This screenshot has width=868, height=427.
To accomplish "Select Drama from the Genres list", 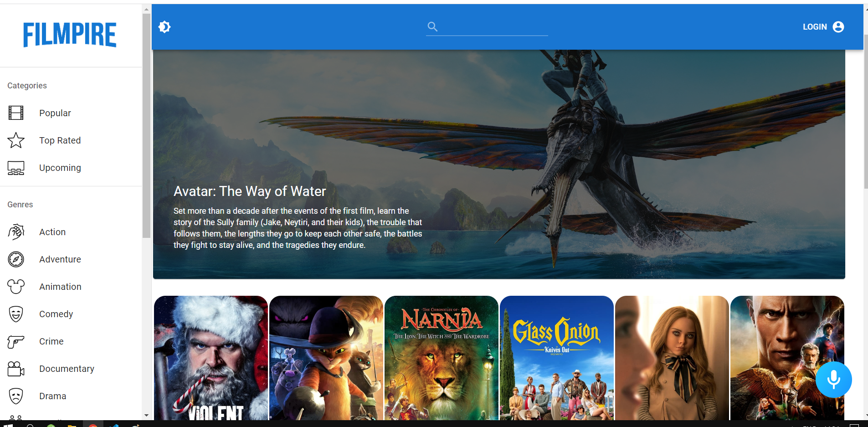I will (52, 396).
